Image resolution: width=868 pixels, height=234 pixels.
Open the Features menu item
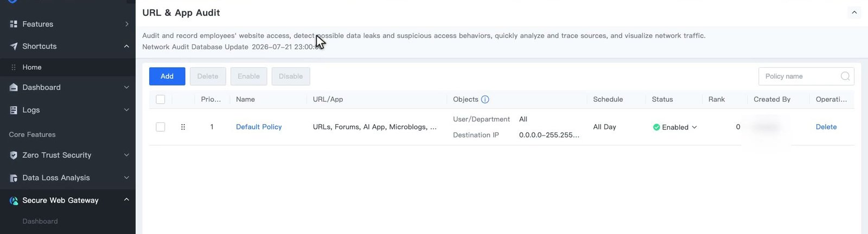(x=38, y=24)
